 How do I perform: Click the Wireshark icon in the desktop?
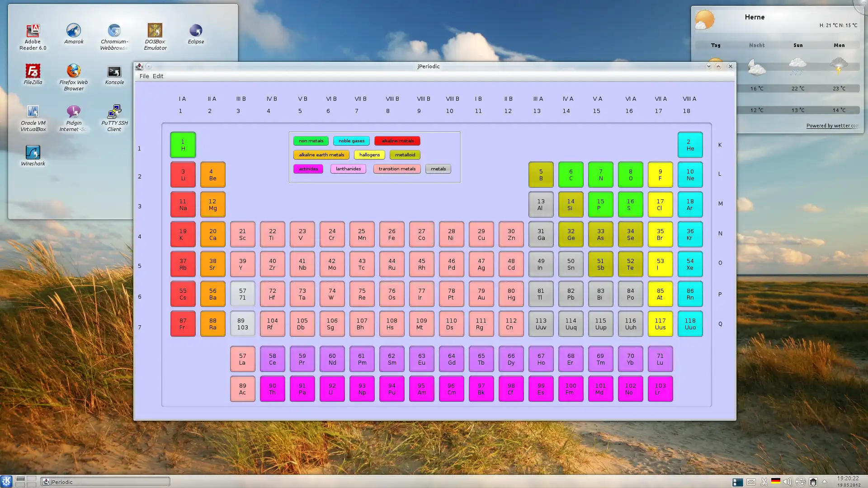32,153
